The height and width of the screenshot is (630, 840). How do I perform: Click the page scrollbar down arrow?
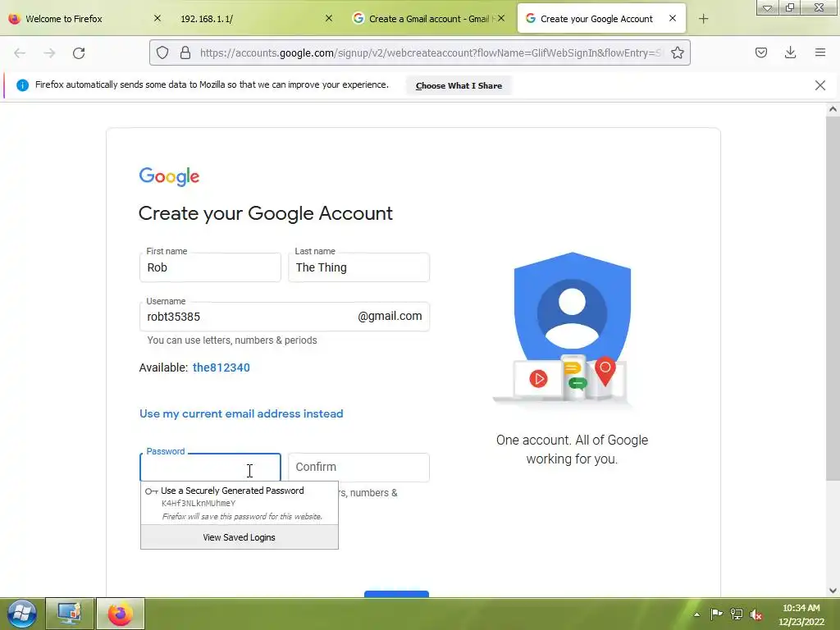pos(833,591)
